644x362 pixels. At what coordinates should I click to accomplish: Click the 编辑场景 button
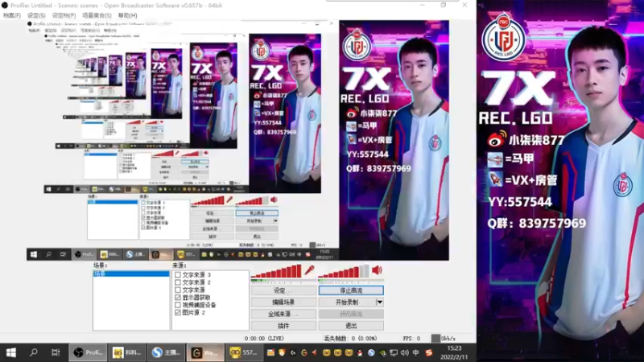click(x=283, y=302)
